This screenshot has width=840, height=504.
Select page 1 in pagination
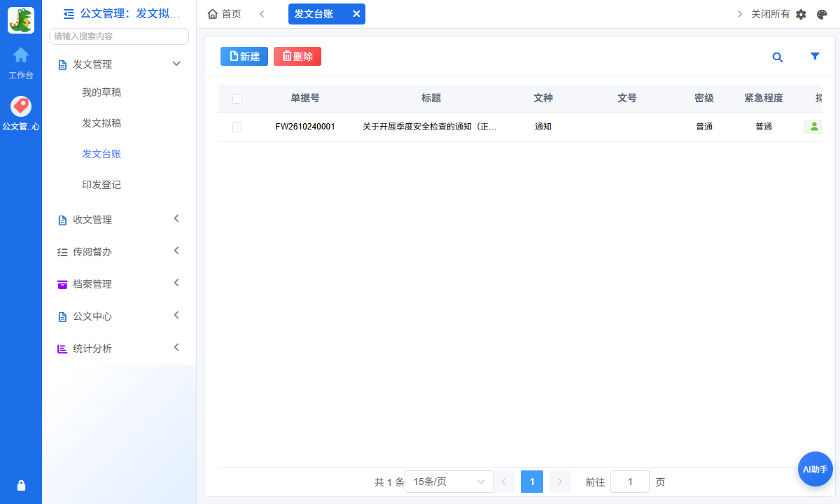(x=532, y=482)
